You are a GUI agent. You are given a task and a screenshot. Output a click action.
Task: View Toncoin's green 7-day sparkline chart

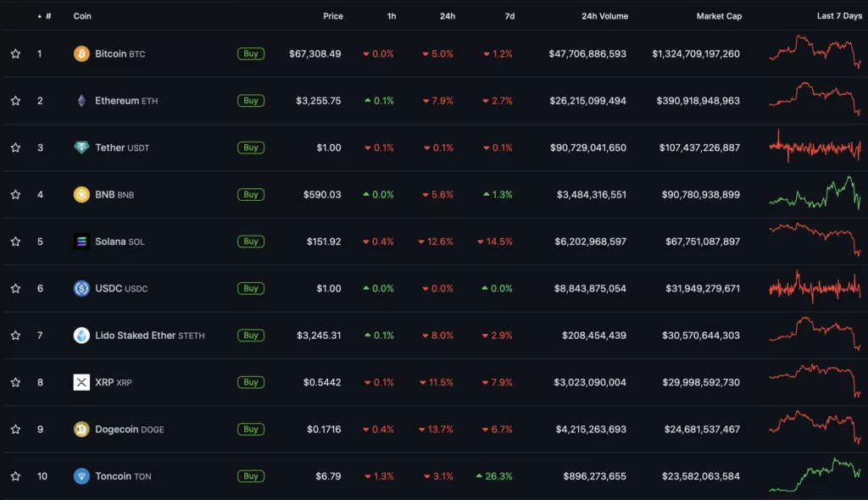(815, 475)
